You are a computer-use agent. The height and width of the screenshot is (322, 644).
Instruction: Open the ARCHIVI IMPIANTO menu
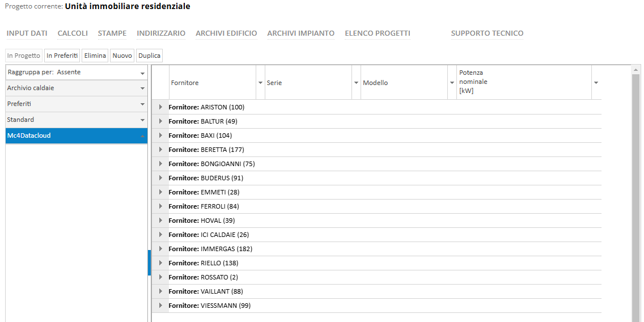(300, 33)
